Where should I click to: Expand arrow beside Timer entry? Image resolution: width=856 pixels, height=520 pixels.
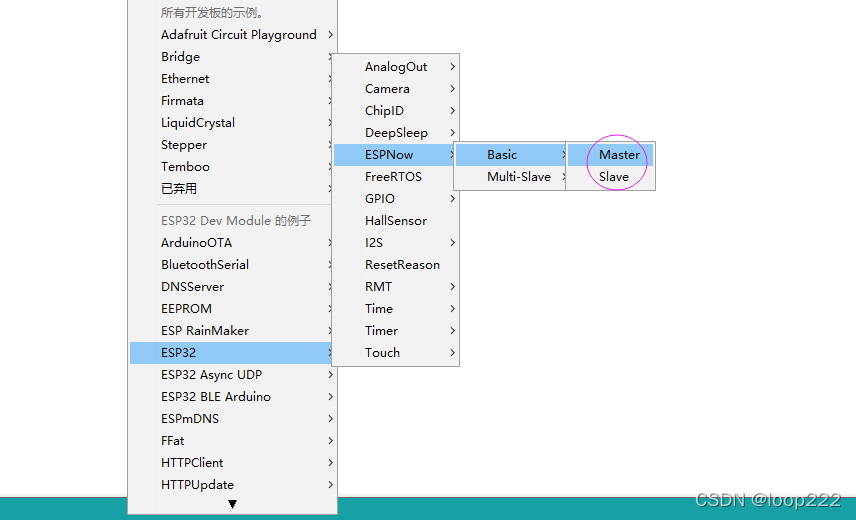[453, 331]
